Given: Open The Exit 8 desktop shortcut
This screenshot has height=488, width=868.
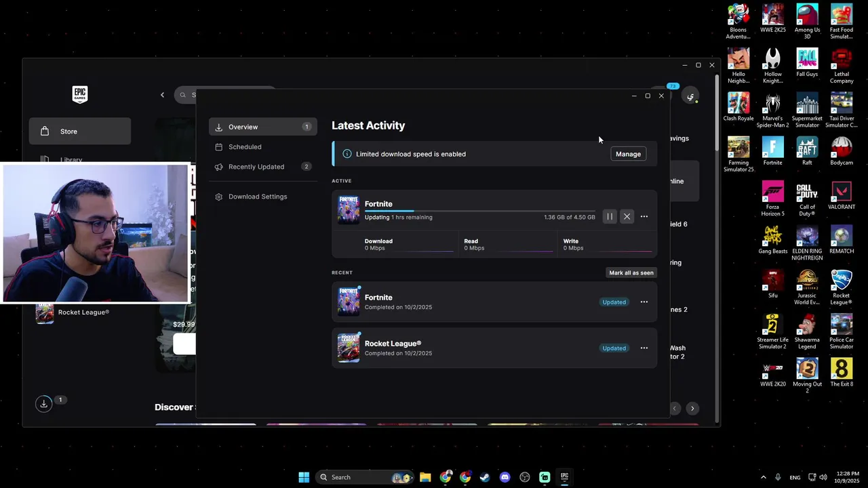Looking at the screenshot, I should click(842, 372).
